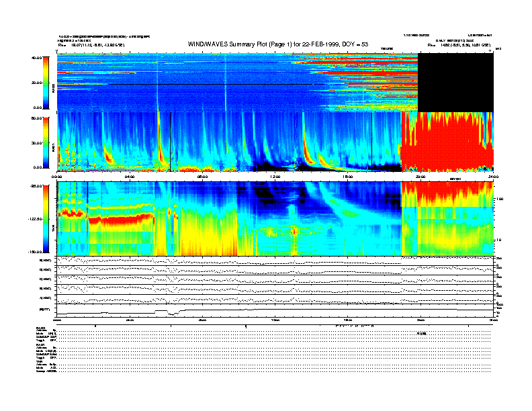The height and width of the screenshot is (411, 532).
Task: Click the 20:00 label under the line plots
Action: tap(420, 320)
